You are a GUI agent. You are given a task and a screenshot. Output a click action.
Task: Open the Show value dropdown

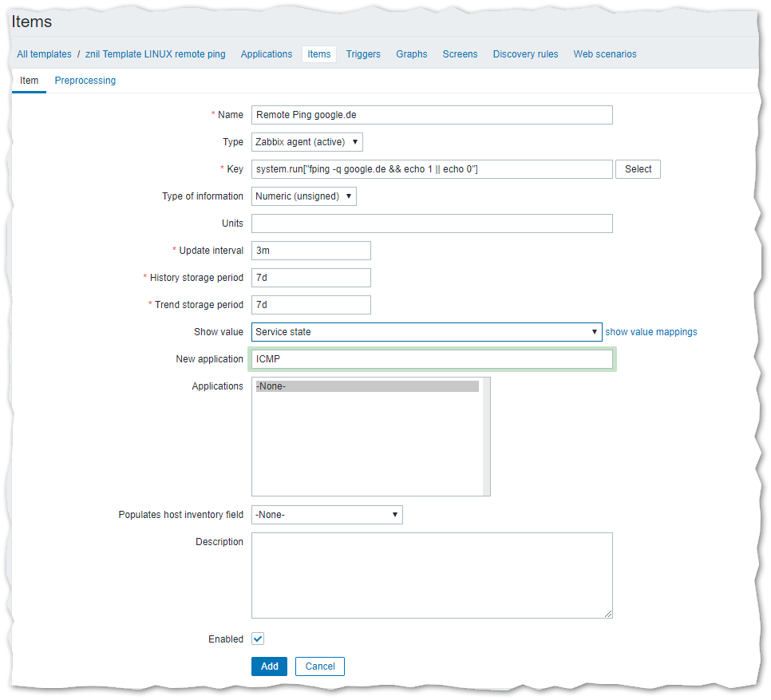426,332
